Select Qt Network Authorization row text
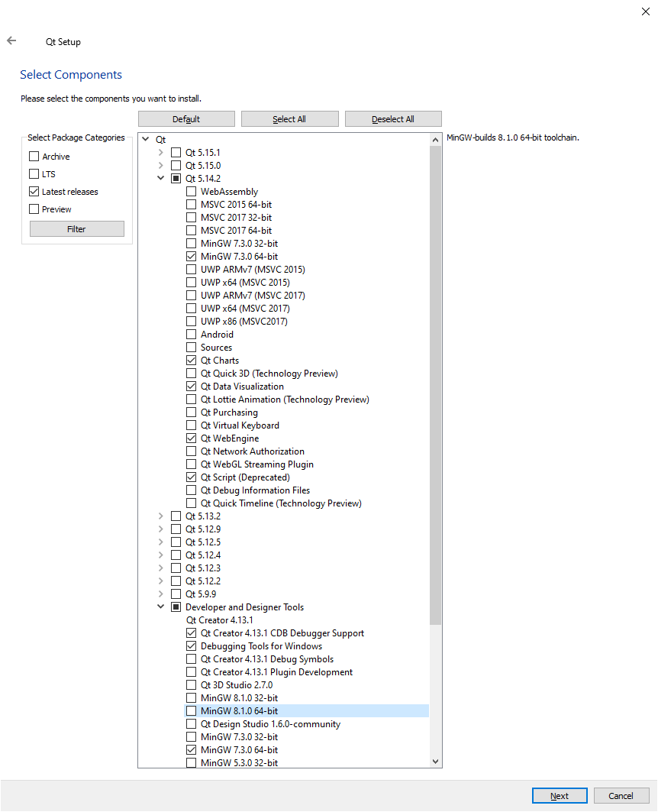Image resolution: width=658 pixels, height=812 pixels. [253, 451]
